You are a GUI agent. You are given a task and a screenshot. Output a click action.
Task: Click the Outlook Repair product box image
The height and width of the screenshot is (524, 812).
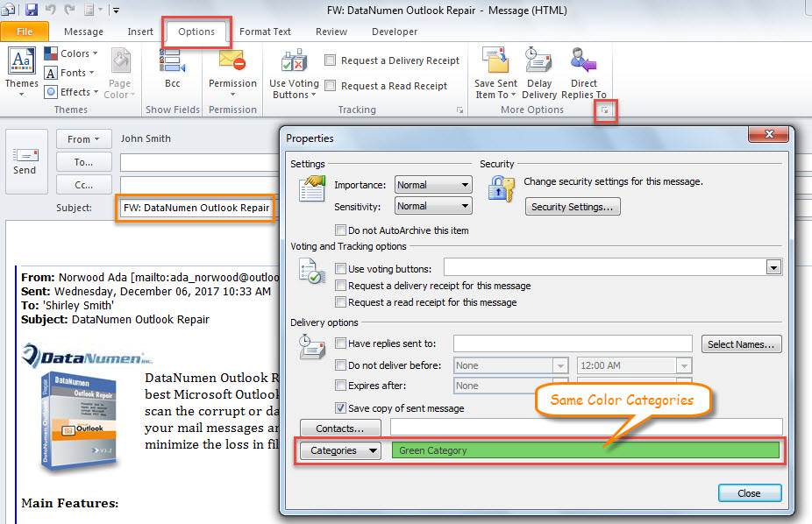(79, 421)
